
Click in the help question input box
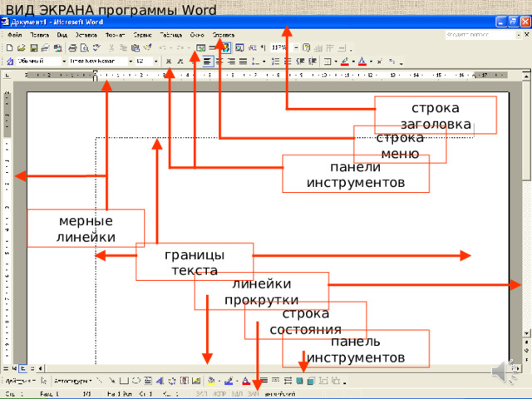pos(480,35)
